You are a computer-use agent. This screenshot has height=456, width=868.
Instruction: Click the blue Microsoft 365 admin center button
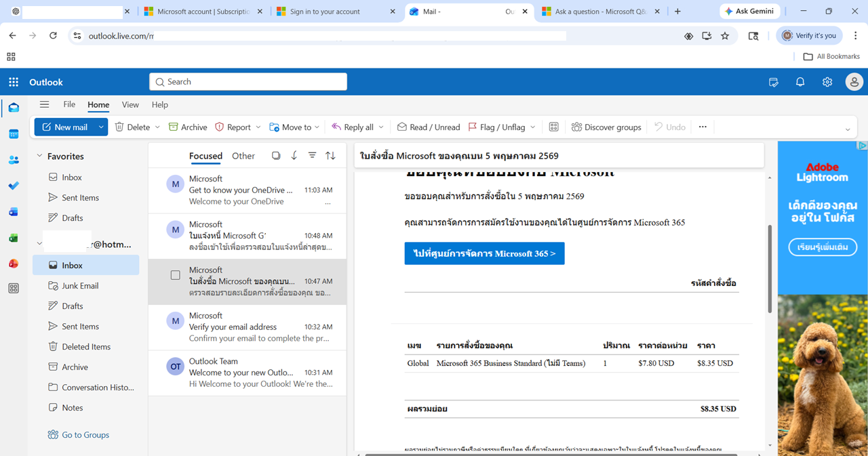tap(484, 253)
